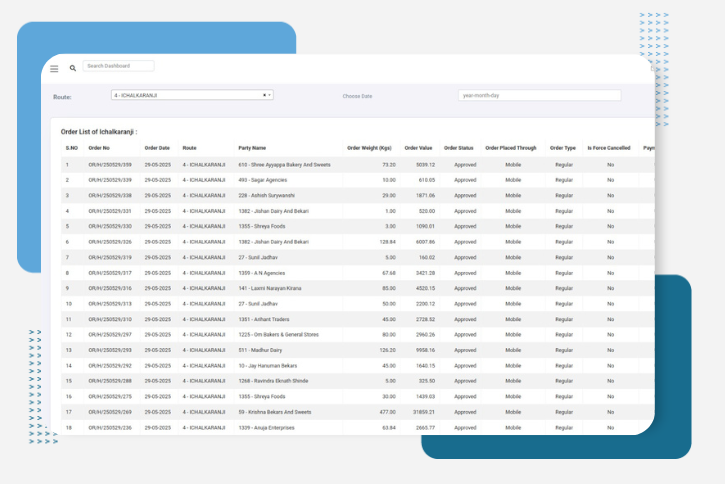The image size is (725, 484).
Task: Select order number OR/H/250529/319
Action: click(110, 257)
